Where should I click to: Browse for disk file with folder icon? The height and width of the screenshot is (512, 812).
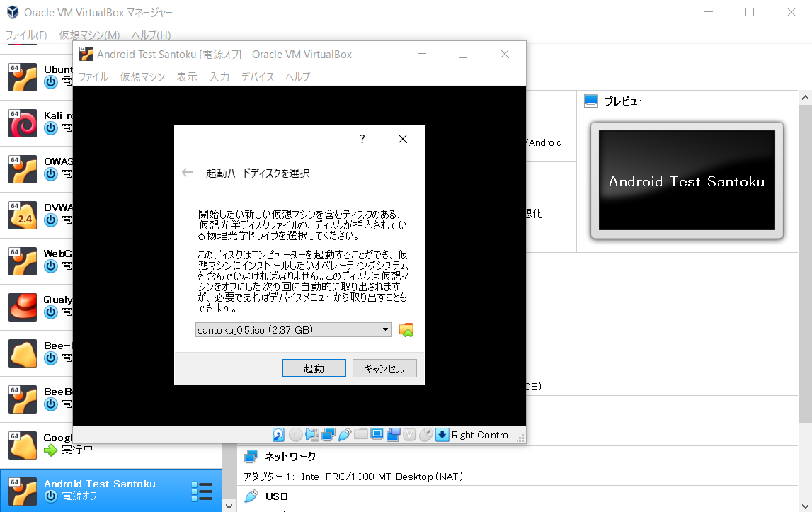click(x=406, y=330)
